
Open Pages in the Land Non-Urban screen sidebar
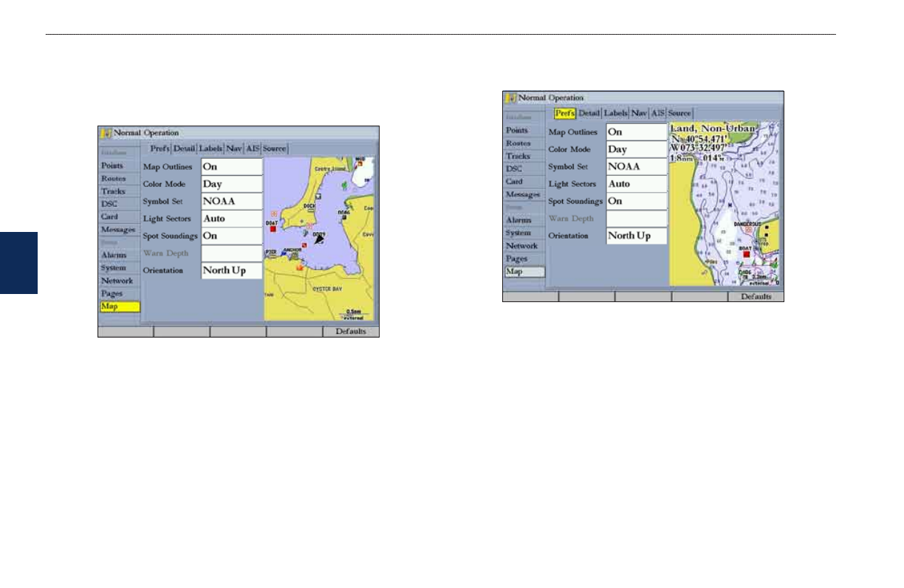point(524,259)
